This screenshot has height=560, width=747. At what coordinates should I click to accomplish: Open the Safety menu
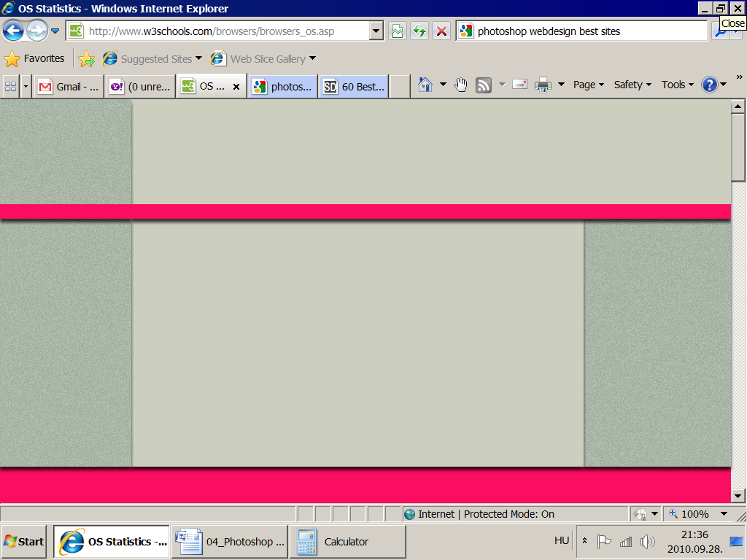(632, 85)
